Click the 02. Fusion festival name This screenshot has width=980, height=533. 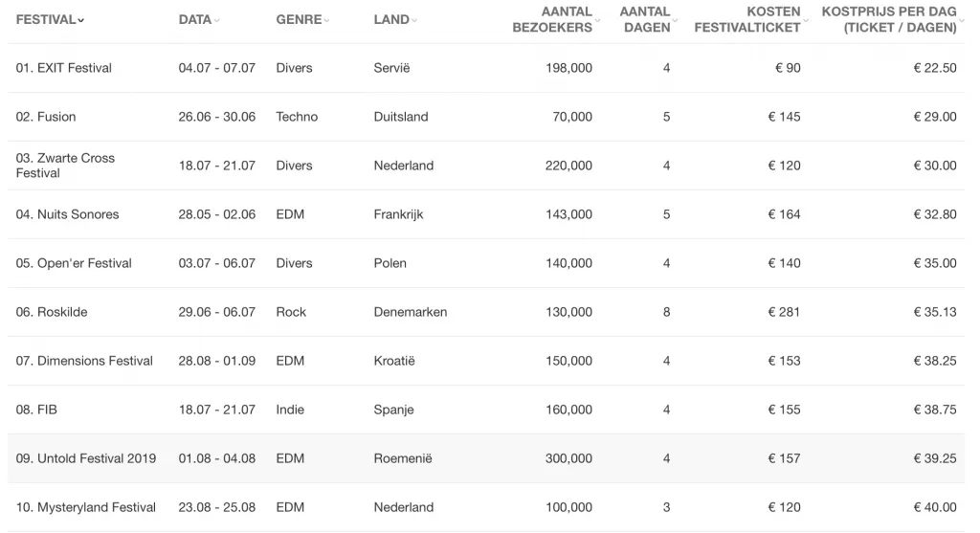coord(46,117)
